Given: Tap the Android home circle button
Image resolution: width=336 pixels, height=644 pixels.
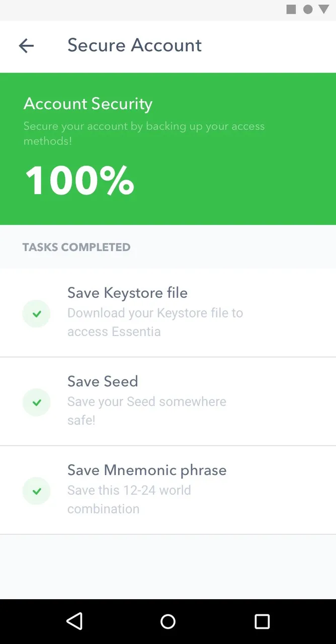Looking at the screenshot, I should (x=168, y=621).
